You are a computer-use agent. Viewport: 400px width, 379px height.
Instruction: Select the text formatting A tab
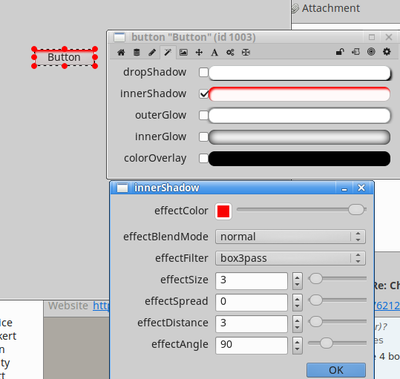[x=215, y=52]
